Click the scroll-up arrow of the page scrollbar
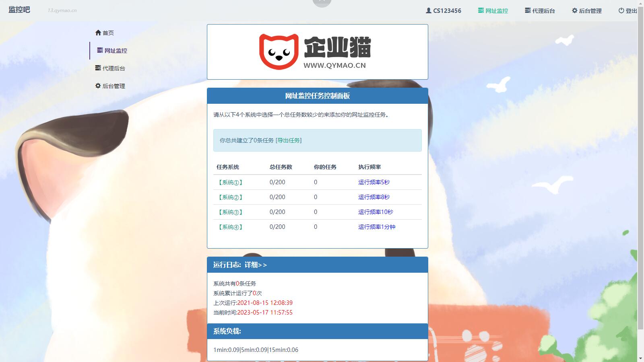The width and height of the screenshot is (644, 362). click(x=640, y=3)
